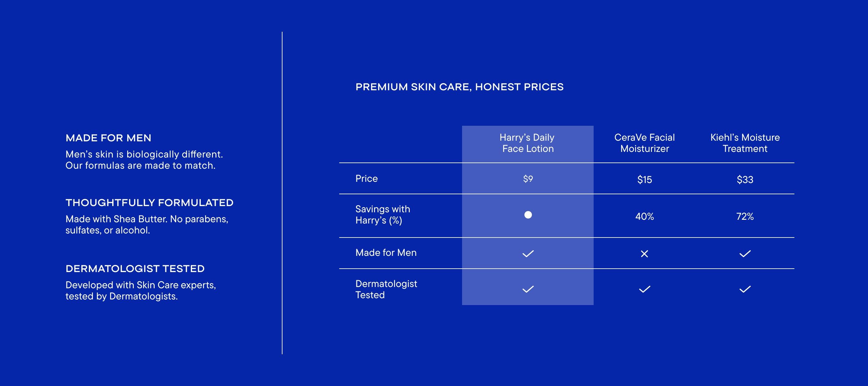868x386 pixels.
Task: Click Kiehl's Dermatologist Tested checkmark
Action: click(745, 289)
